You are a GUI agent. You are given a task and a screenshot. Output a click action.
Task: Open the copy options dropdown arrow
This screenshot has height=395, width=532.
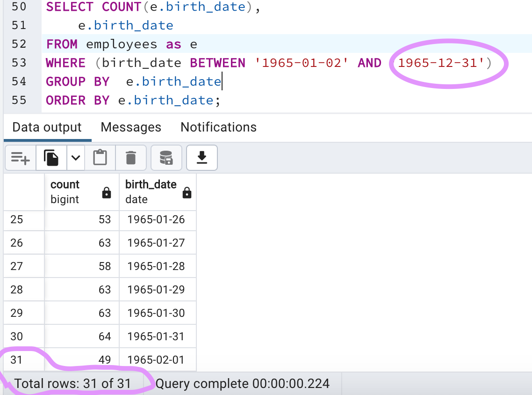[76, 158]
